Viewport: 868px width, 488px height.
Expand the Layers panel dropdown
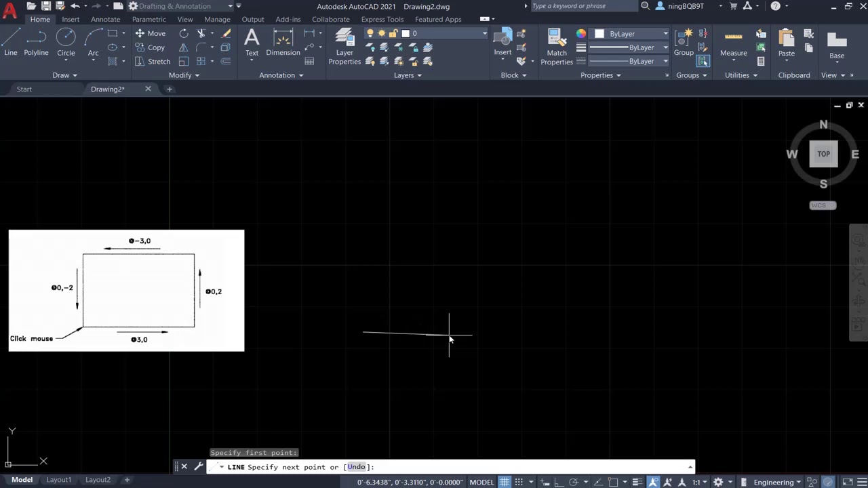point(408,75)
